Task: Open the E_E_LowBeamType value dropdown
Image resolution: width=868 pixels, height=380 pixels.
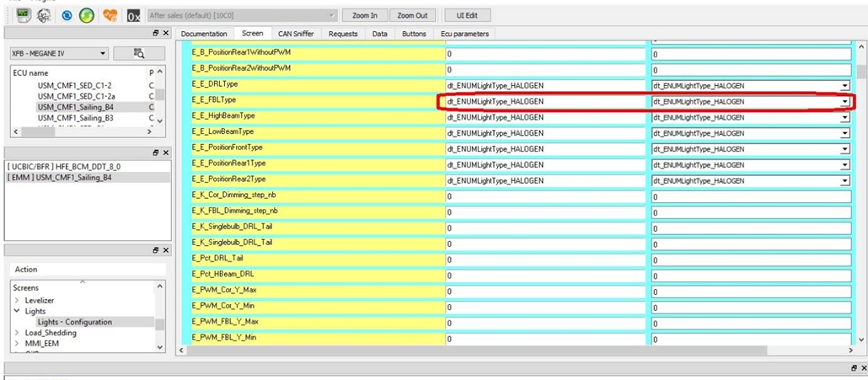Action: 844,133
